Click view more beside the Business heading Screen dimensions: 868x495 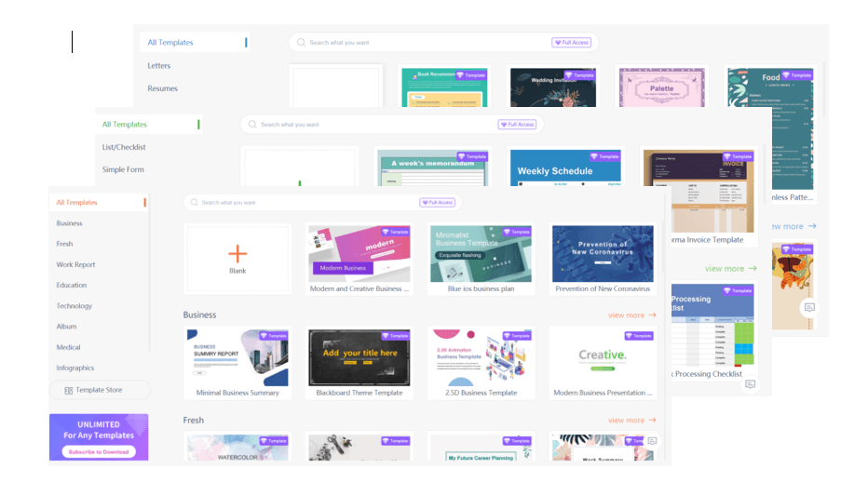point(631,315)
